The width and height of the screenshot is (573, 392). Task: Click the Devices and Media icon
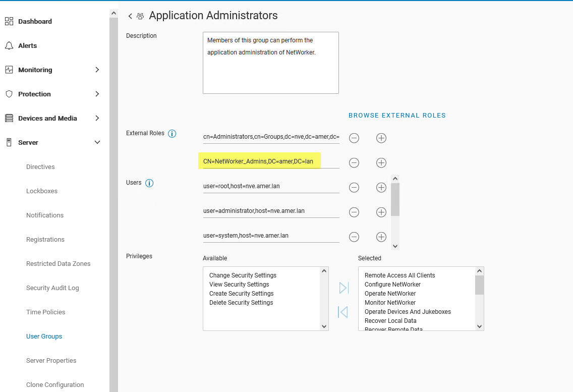coord(9,118)
